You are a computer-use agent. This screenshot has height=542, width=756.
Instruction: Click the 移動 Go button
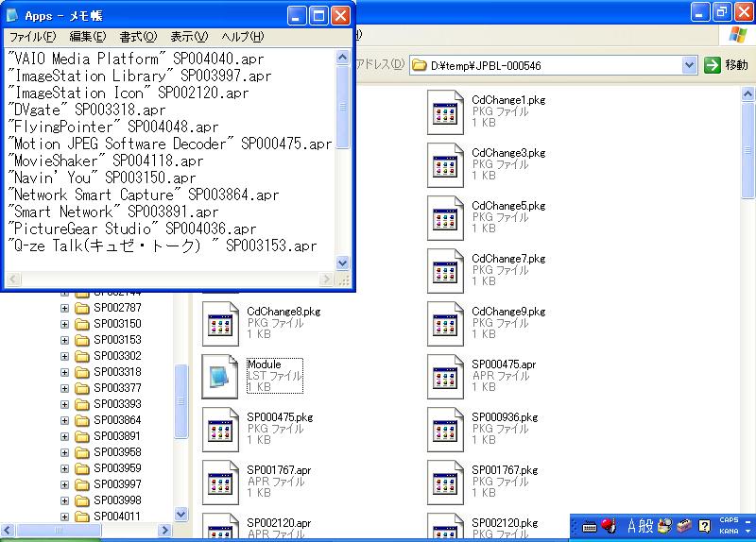click(x=726, y=65)
